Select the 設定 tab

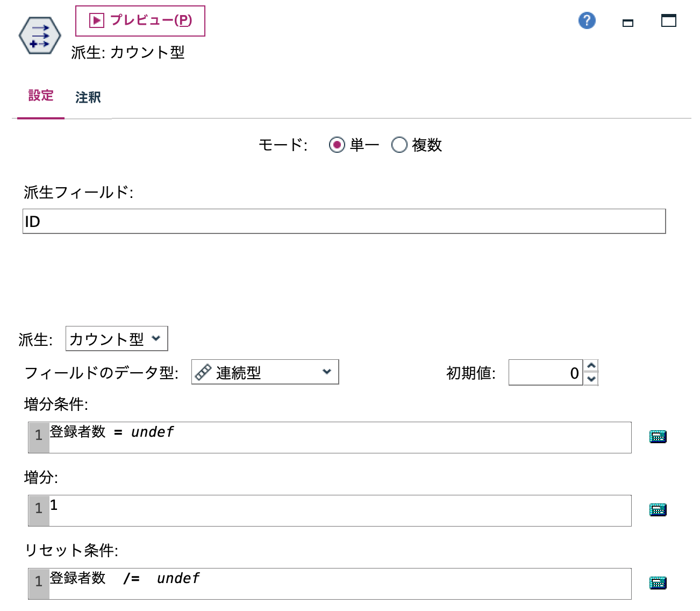[40, 96]
